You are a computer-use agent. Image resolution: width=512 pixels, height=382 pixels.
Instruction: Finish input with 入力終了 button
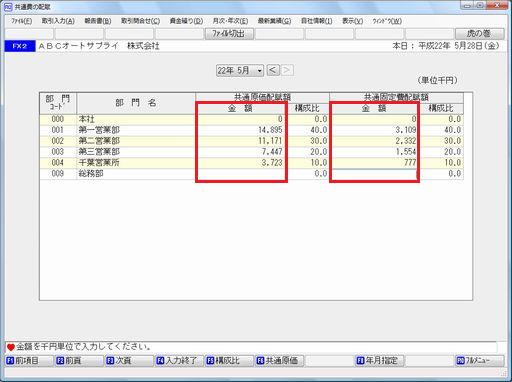(179, 361)
